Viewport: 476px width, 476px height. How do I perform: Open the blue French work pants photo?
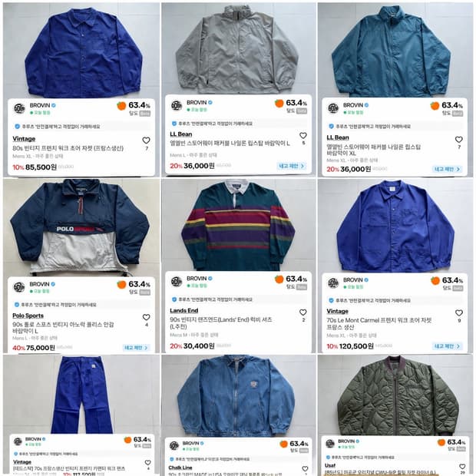81,394
